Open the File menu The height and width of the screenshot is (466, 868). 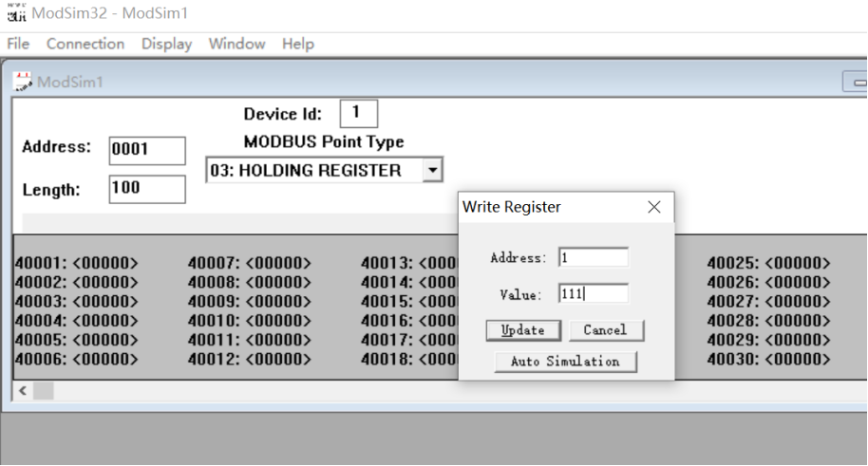pos(18,44)
